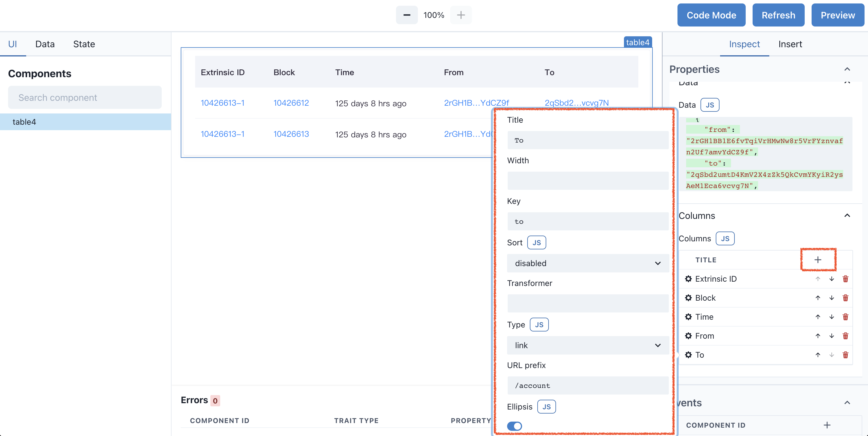Image resolution: width=868 pixels, height=436 pixels.
Task: Open From address link 2rGH1B…YdCZ9f
Action: click(476, 103)
